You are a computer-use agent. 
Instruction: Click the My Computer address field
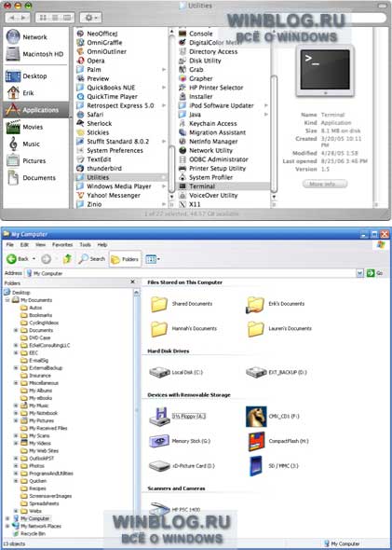[190, 273]
